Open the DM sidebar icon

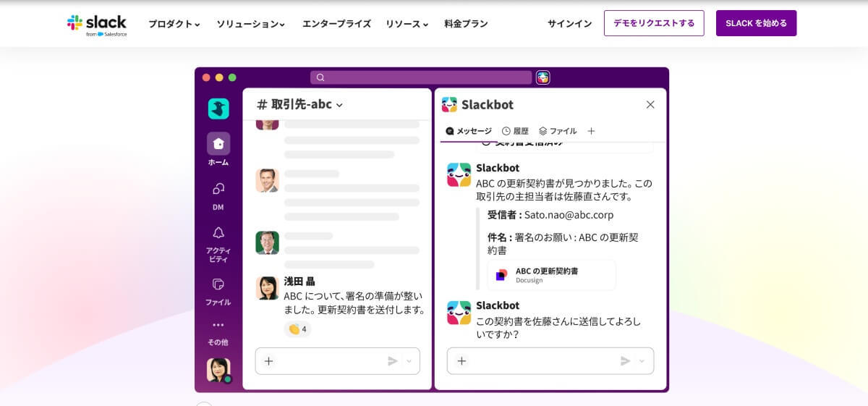click(218, 189)
